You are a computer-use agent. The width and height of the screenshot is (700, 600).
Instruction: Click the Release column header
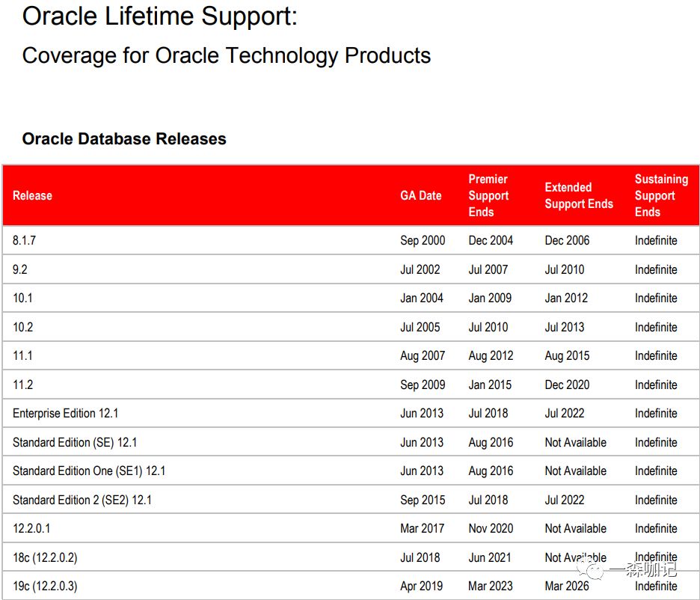coord(32,195)
